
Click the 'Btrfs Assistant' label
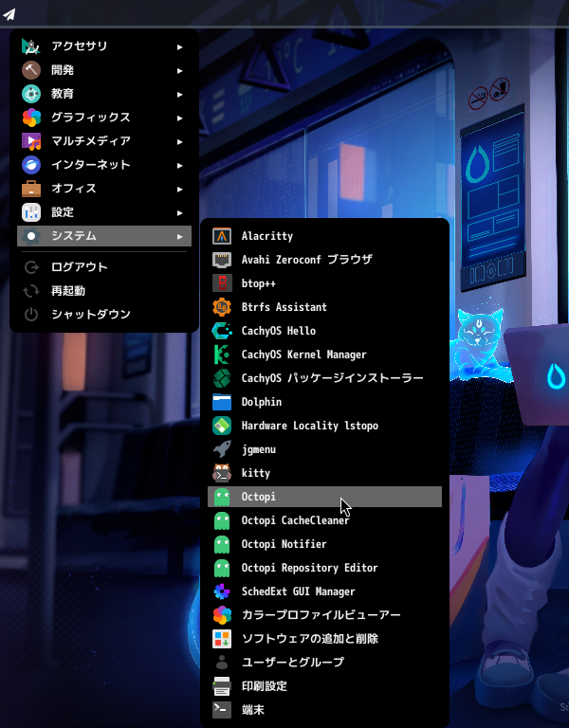(284, 307)
